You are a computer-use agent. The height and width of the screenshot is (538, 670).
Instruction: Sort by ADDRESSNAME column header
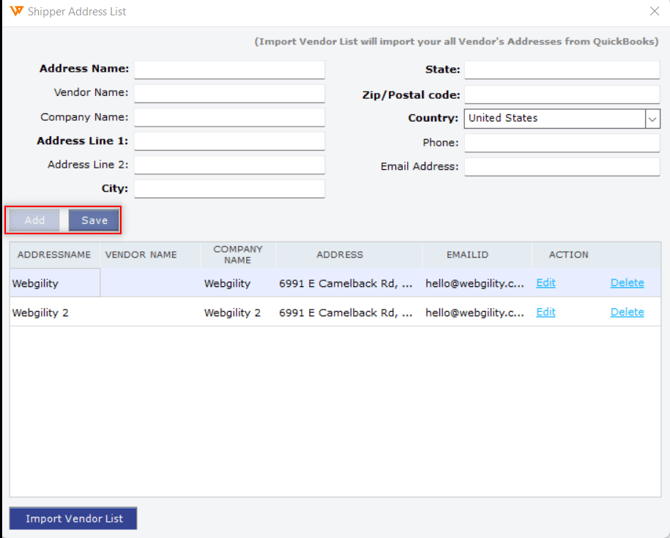click(x=54, y=255)
